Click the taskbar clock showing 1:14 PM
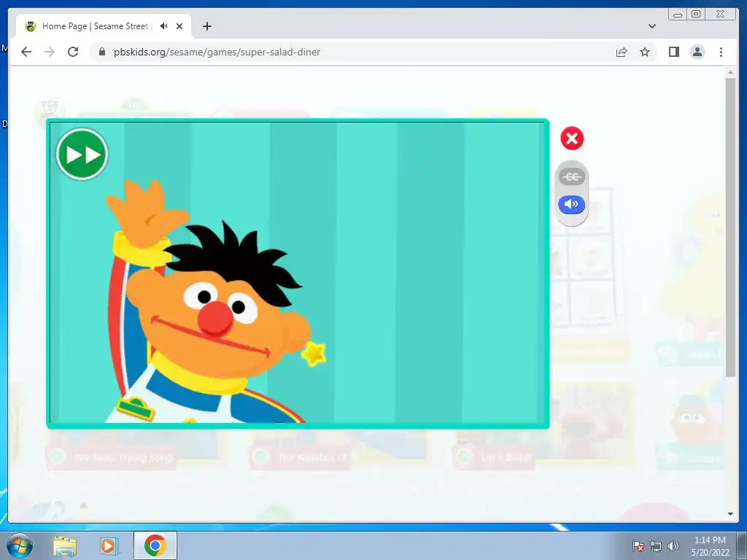The image size is (747, 560). 710,546
